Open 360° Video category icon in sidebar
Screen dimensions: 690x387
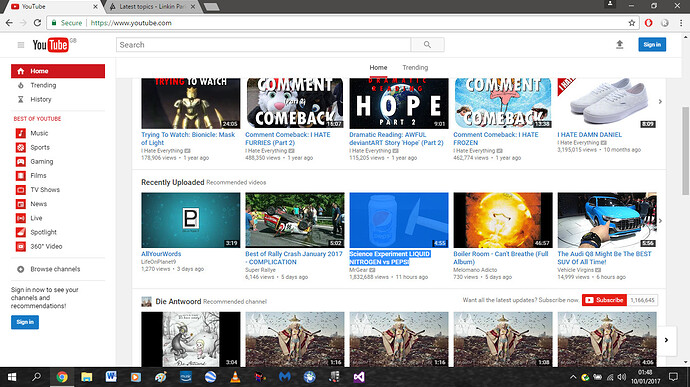tap(21, 247)
